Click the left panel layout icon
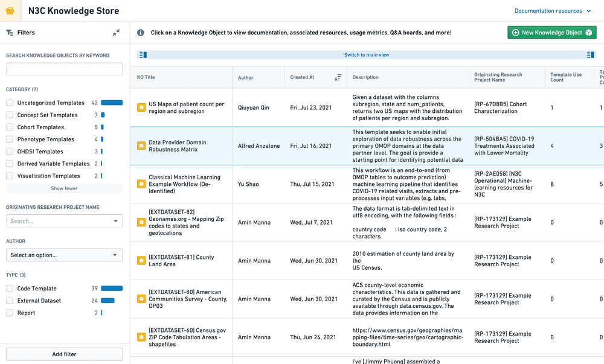Screen dimensions: 604x364 (143, 55)
